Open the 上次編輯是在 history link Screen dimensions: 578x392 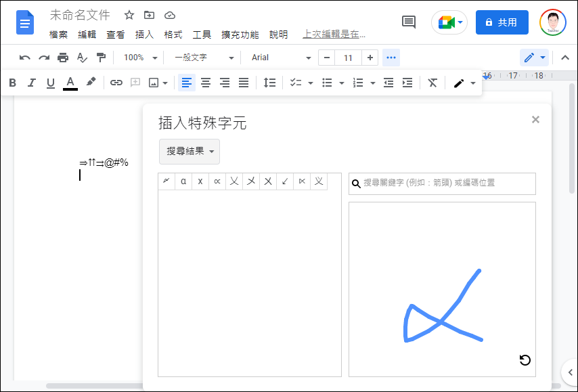(334, 35)
